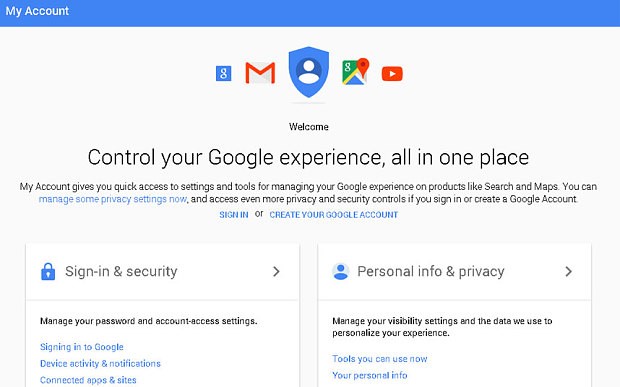Click the Google Maps pin icon
The height and width of the screenshot is (387, 620).
pos(355,71)
